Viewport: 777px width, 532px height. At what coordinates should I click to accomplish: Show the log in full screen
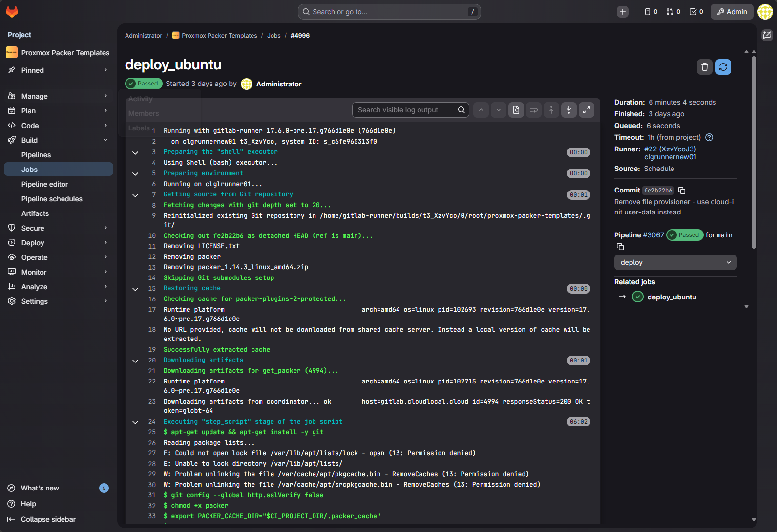point(587,110)
